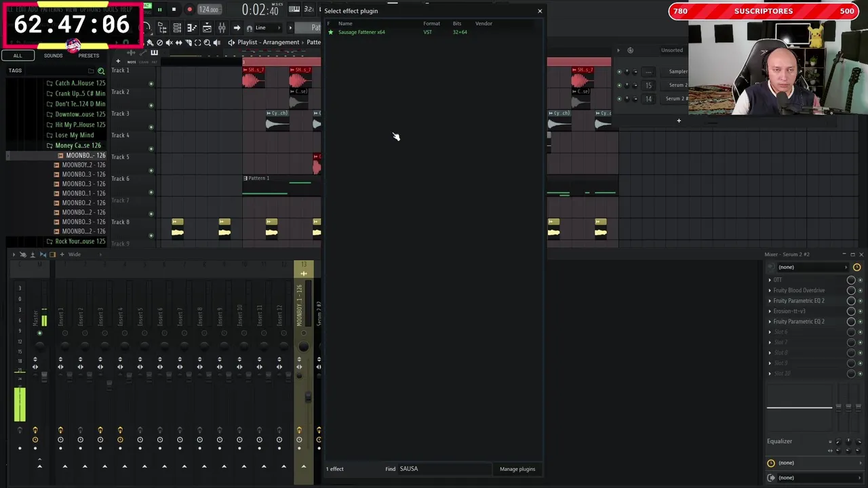Toggle mute LED on Track 8
The image size is (868, 488).
(x=151, y=235)
